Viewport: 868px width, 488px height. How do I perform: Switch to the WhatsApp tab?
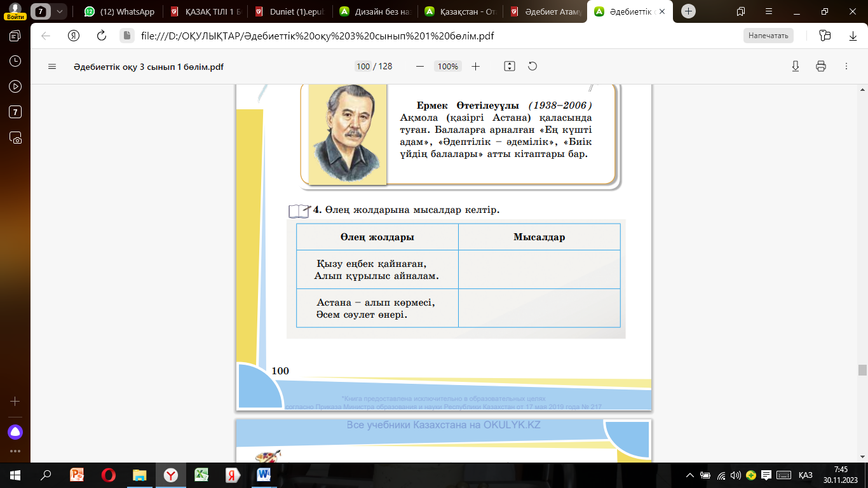pos(119,11)
